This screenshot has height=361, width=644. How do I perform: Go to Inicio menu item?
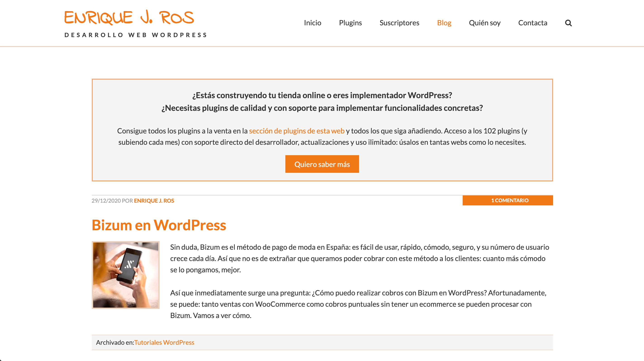pos(313,23)
